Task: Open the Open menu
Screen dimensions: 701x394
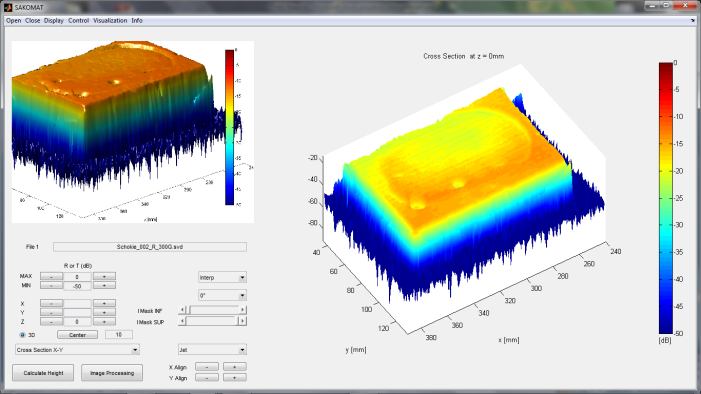Action: [13, 21]
